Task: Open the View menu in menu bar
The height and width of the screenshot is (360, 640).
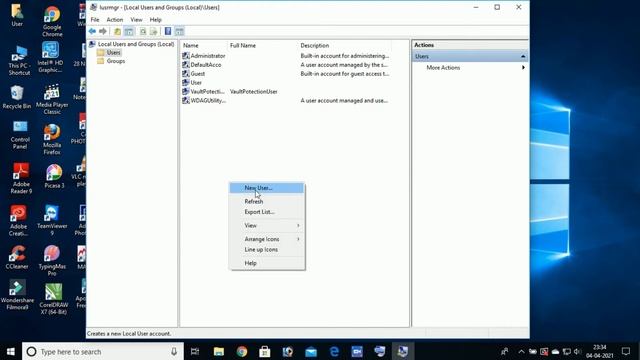Action: pyautogui.click(x=136, y=20)
